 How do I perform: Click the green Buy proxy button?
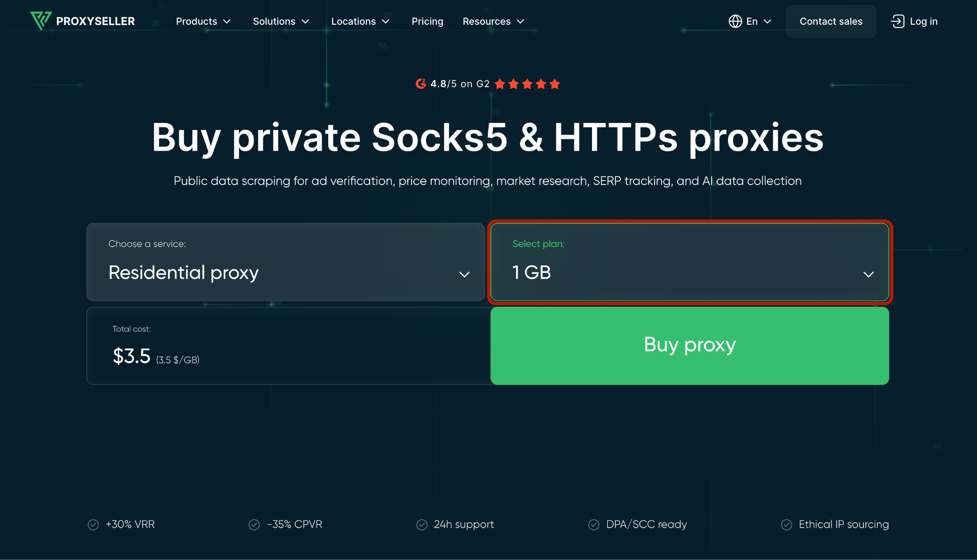pos(690,346)
